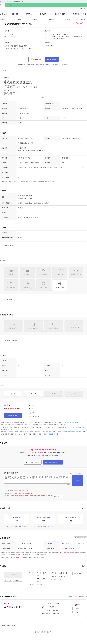Screen dimensions: 87x644
Task: Click the 영어 level badge icon
Action: pos(22,208)
